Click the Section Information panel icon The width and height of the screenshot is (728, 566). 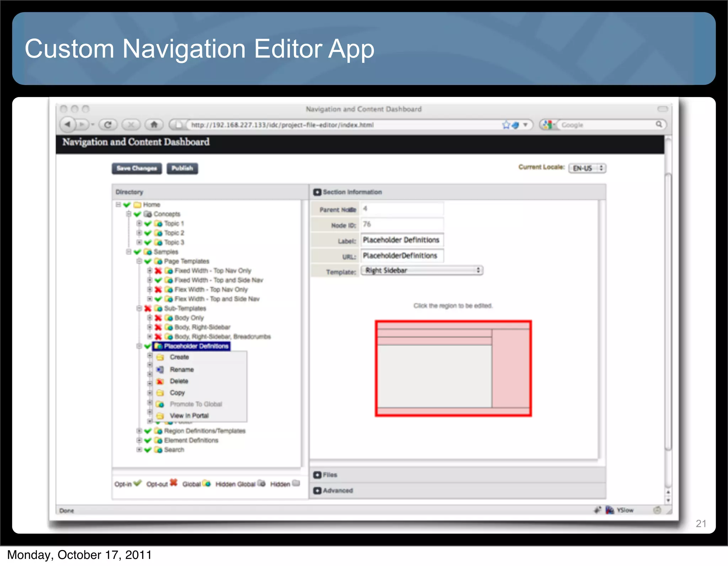pos(317,192)
